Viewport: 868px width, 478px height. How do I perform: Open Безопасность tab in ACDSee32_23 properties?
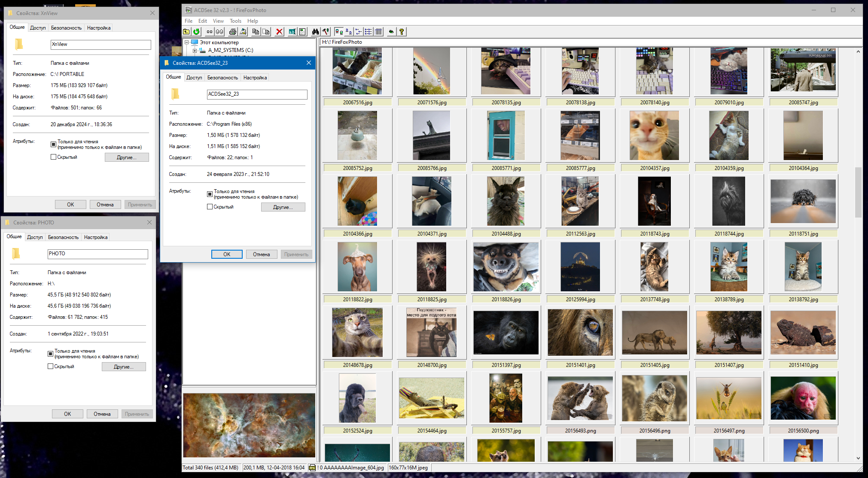[x=222, y=78]
